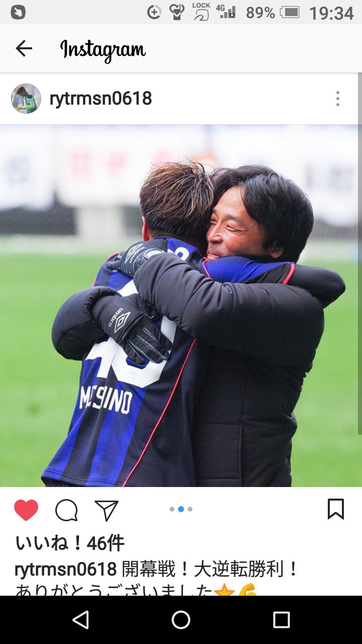Save post with bookmark icon
Image resolution: width=362 pixels, height=644 pixels.
(x=336, y=509)
